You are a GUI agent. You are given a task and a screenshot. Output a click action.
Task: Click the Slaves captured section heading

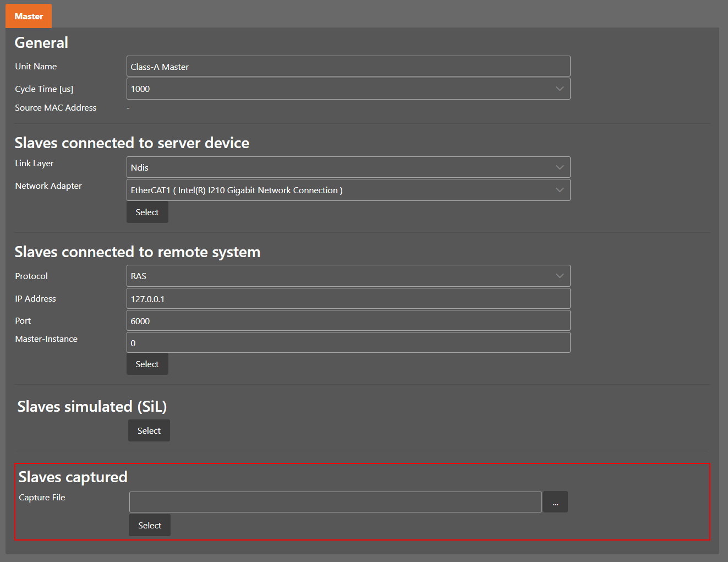[x=73, y=477]
